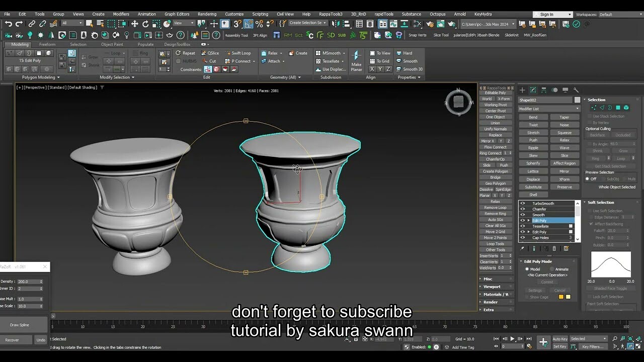Viewport: 644px width, 362px height.
Task: Enable the Use Soft Selection checkbox
Action: coord(590,210)
